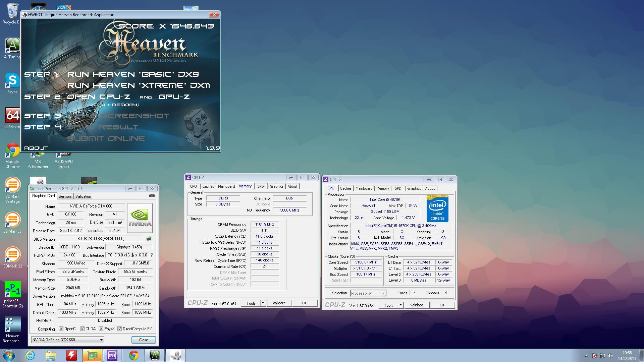Click the GPU-Z screenshot camera icon

[x=152, y=196]
